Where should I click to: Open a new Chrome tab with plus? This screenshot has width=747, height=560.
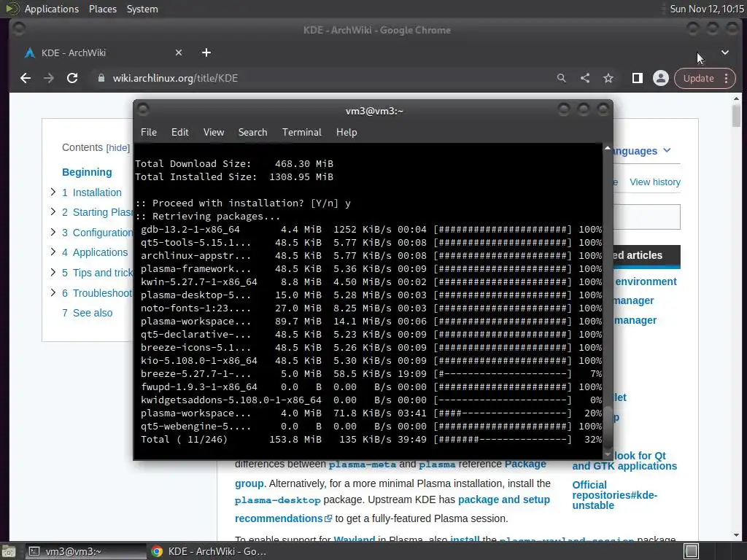[x=206, y=52]
